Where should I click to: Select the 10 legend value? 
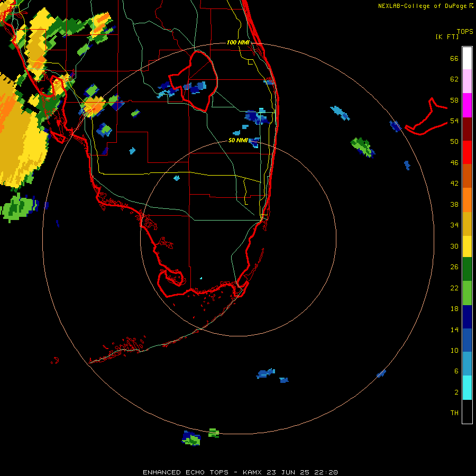tap(454, 350)
